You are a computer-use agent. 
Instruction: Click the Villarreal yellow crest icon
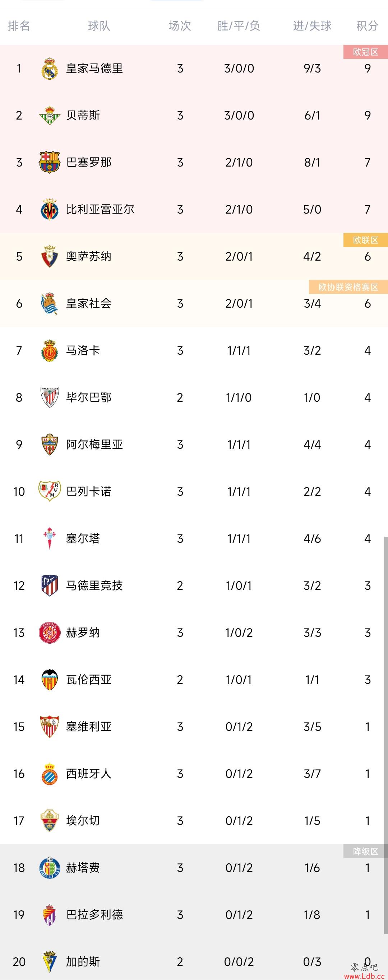50,210
